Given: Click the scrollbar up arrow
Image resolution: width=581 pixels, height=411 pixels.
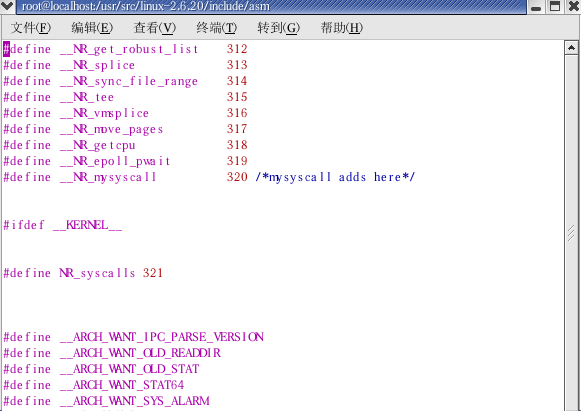Looking at the screenshot, I should click(x=571, y=48).
